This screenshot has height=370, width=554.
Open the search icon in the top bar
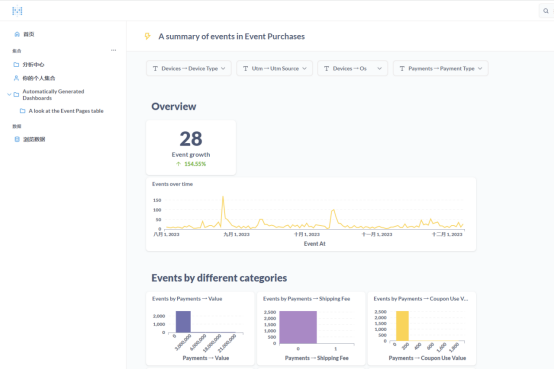(546, 11)
